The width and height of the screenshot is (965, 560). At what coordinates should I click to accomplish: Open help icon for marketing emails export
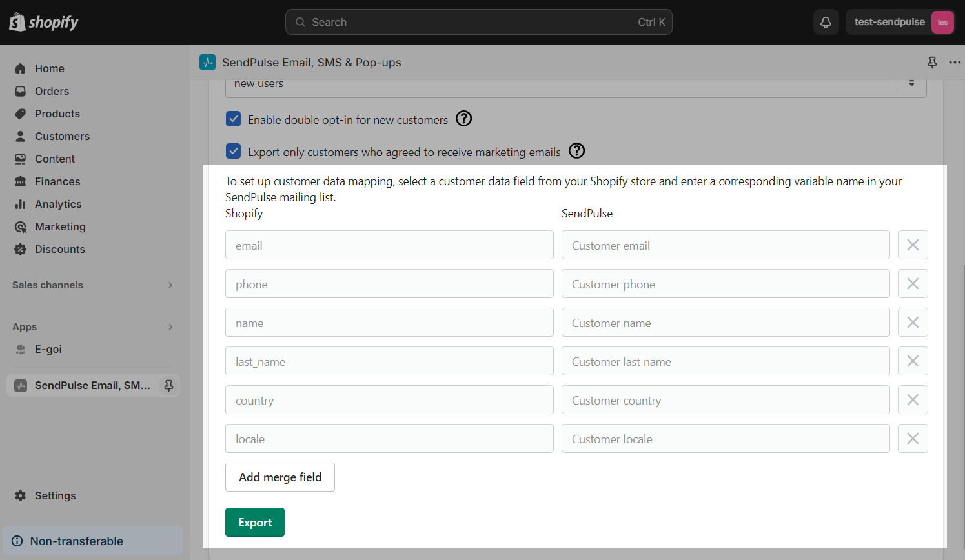coord(577,151)
